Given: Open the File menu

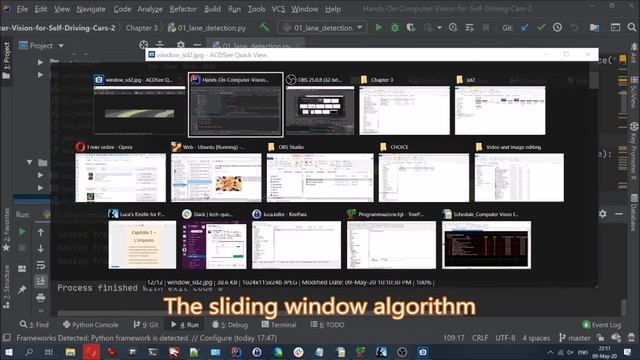Looking at the screenshot, I should (x=22, y=9).
